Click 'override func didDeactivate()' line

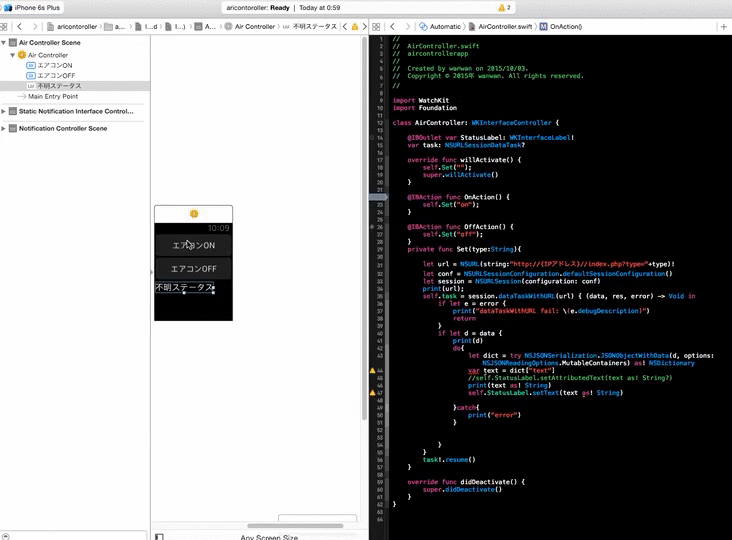point(466,482)
